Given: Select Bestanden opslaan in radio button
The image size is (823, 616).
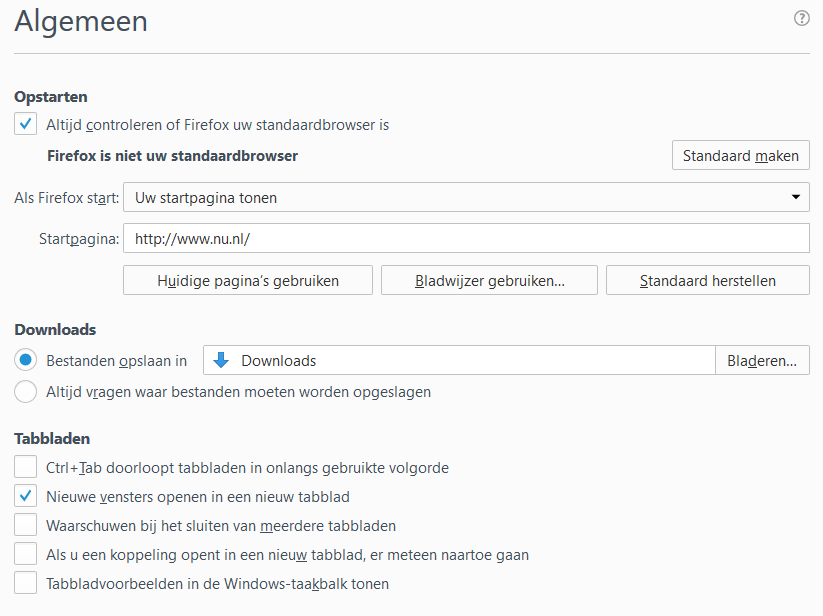Looking at the screenshot, I should pos(25,360).
